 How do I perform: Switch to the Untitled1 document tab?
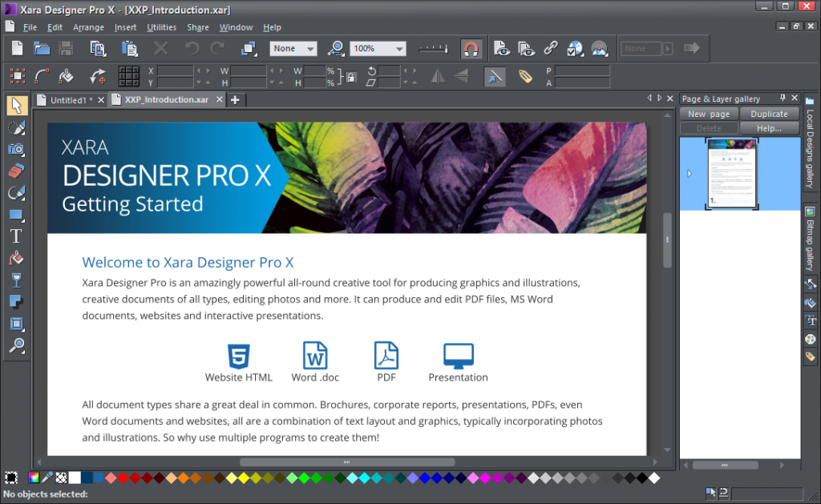71,100
